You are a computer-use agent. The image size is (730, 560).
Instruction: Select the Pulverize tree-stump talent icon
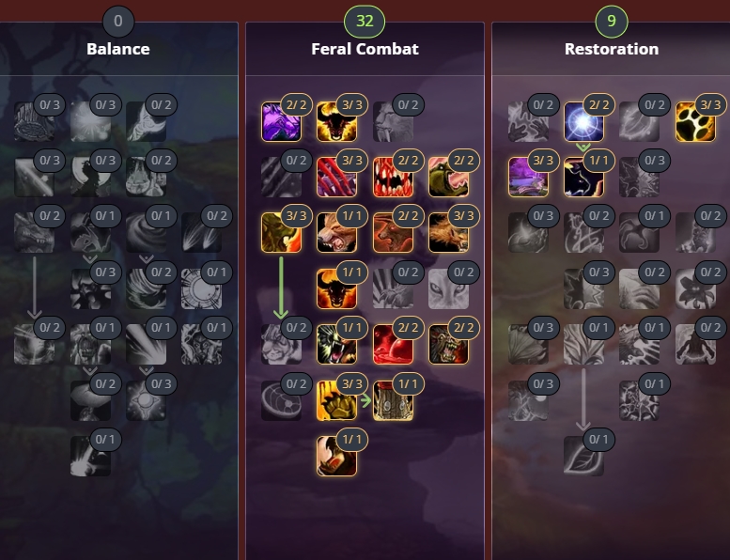tap(393, 400)
